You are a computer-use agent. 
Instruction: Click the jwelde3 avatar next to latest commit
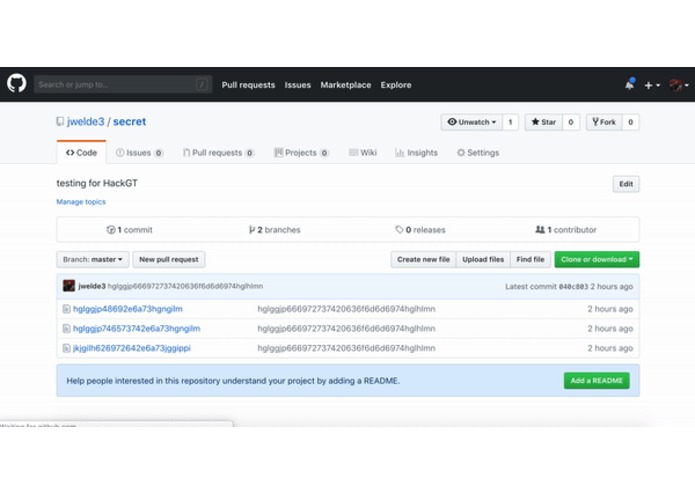pos(69,286)
